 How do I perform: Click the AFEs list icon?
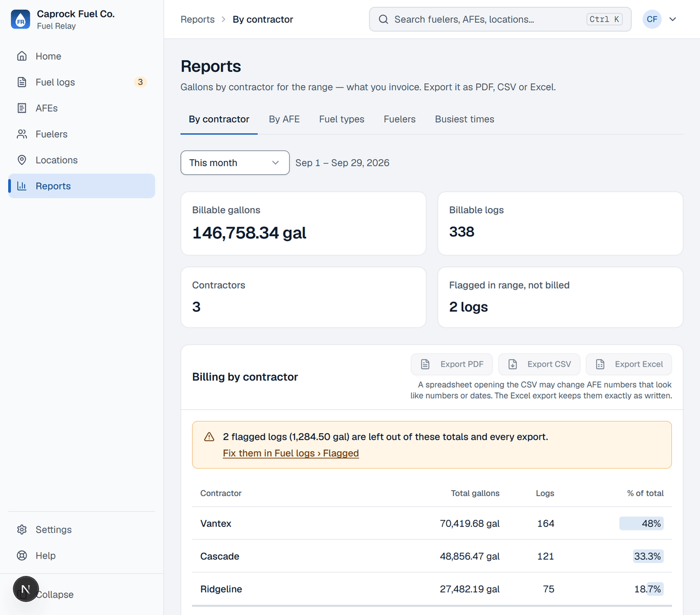(x=22, y=108)
